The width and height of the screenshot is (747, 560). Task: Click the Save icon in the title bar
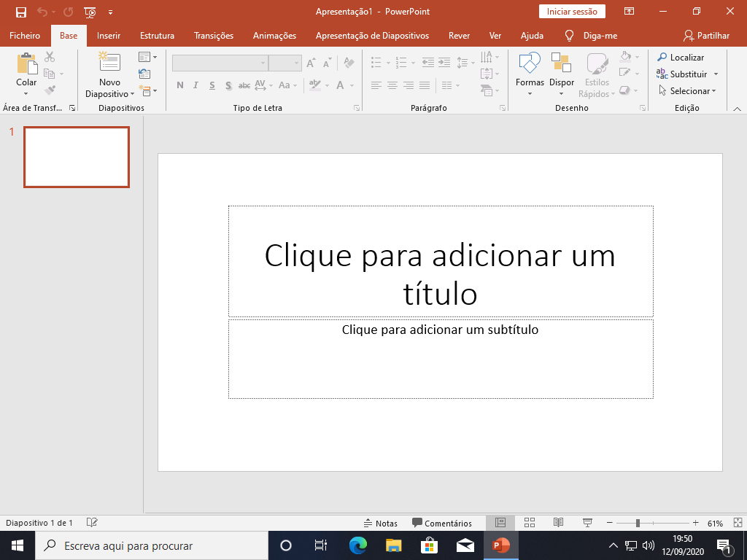point(21,12)
